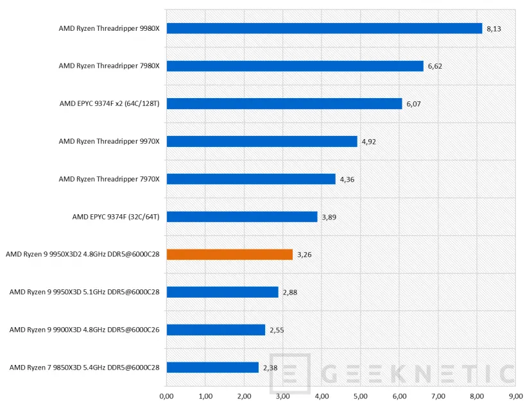Click the data value 3,26
Viewport: 532px width, 406px height.
304,255
